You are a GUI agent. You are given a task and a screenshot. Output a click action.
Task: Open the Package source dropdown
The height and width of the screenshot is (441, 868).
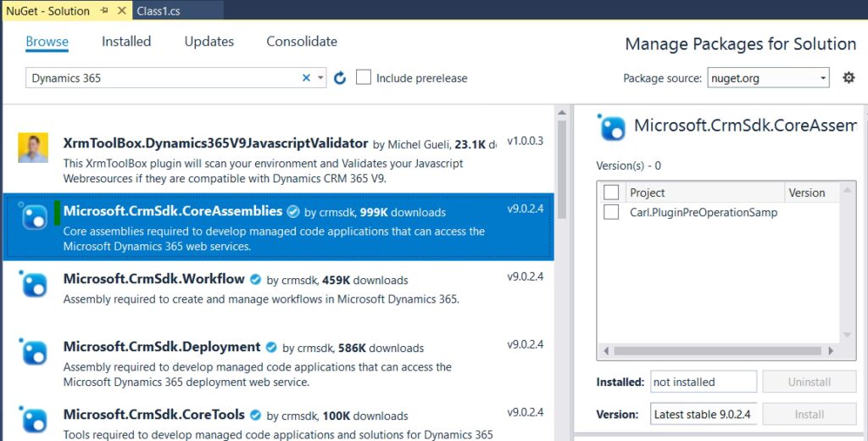768,78
